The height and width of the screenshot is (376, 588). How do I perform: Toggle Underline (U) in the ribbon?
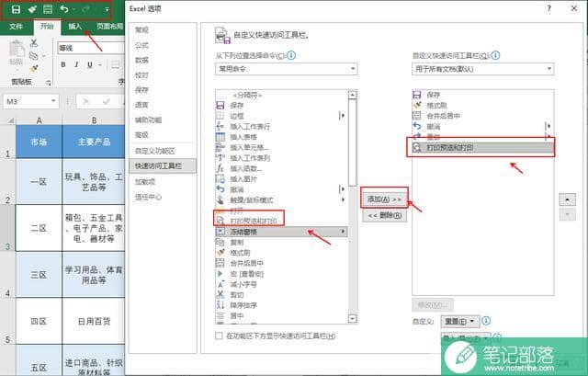[90, 64]
